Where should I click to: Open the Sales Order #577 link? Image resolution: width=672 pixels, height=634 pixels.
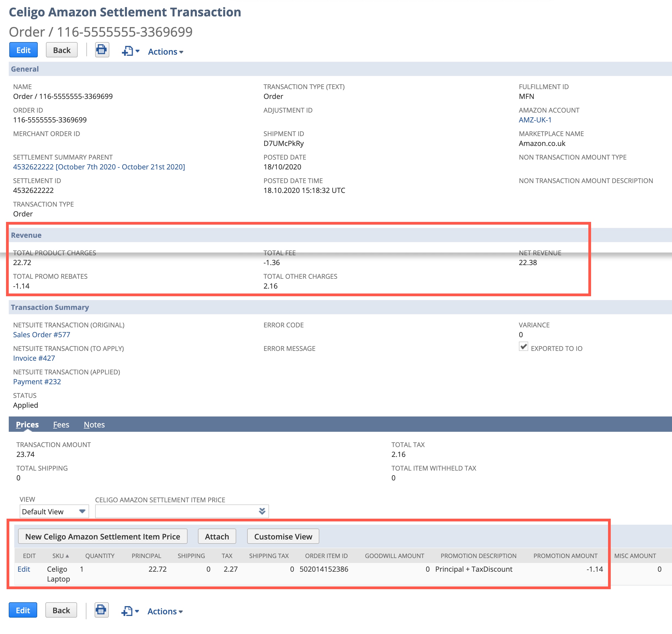[x=42, y=334]
